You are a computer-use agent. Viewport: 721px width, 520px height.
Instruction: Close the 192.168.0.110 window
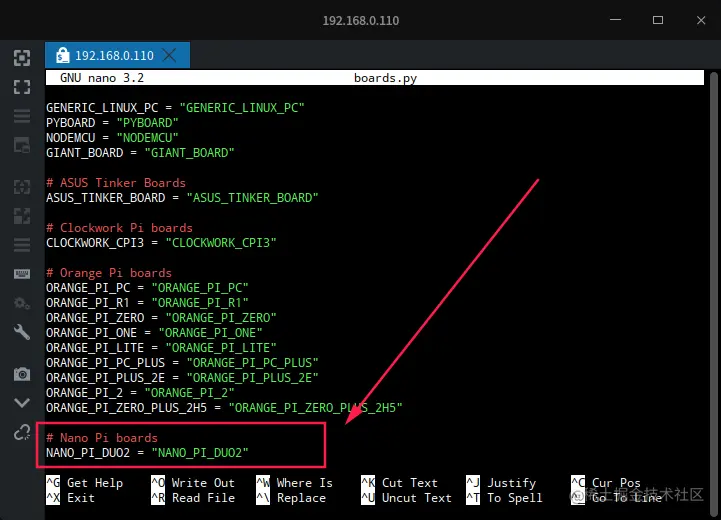[x=701, y=20]
